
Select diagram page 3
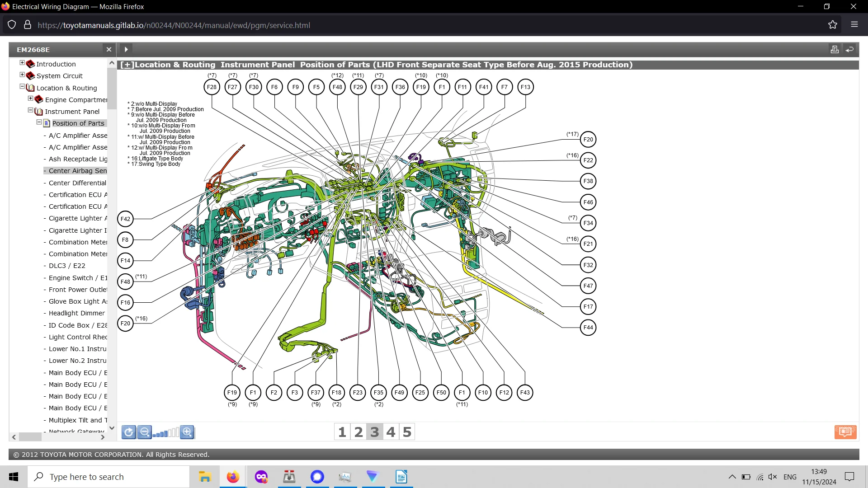tap(375, 432)
